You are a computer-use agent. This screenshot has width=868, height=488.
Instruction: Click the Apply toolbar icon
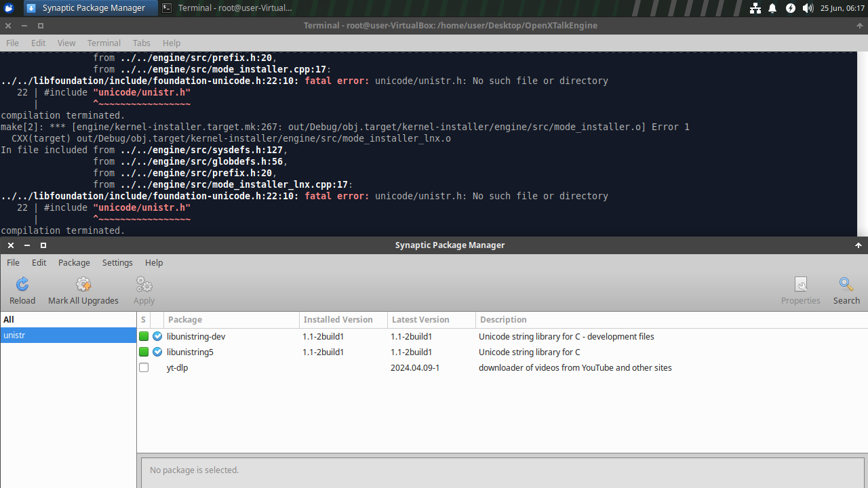pos(144,291)
